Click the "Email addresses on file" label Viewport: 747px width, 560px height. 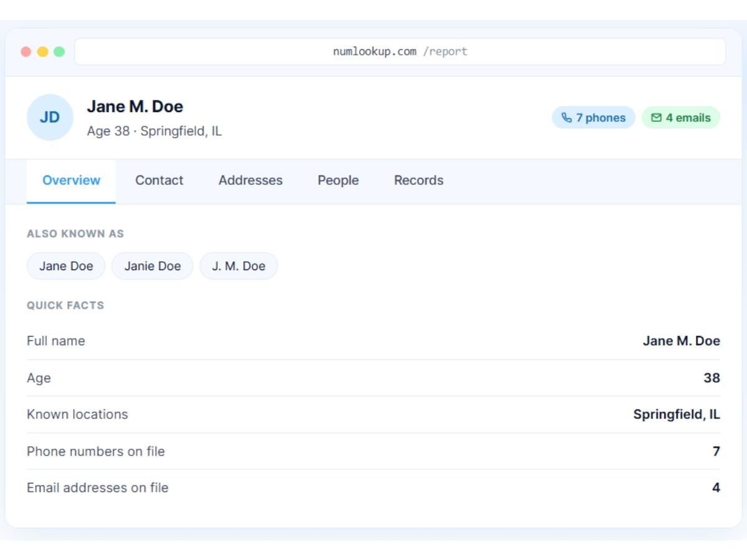[98, 488]
